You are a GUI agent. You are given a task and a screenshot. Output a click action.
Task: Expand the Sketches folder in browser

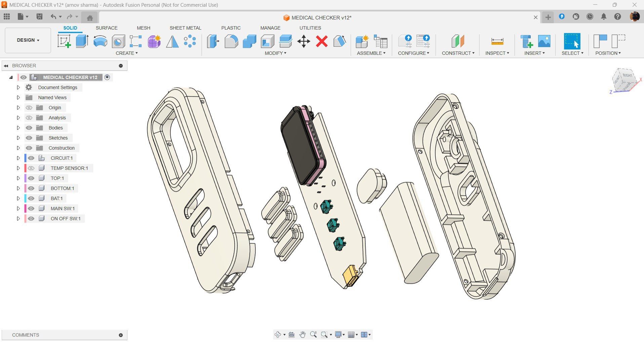point(18,138)
